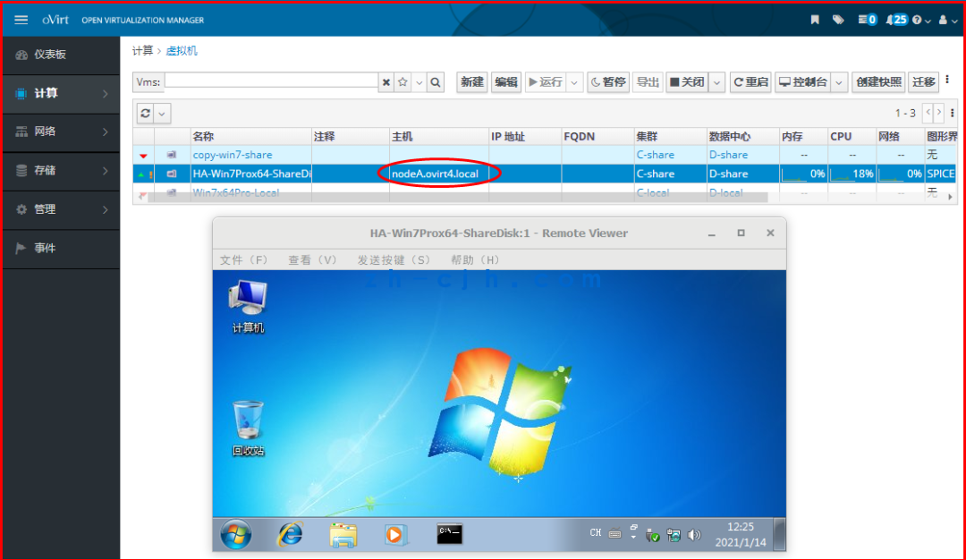Open the help question mark menu
The width and height of the screenshot is (966, 560).
coord(921,21)
